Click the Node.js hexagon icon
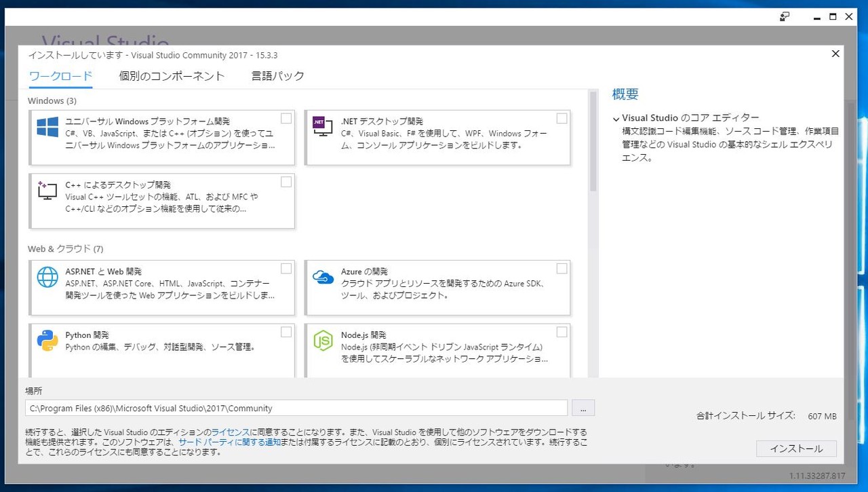 click(x=323, y=340)
